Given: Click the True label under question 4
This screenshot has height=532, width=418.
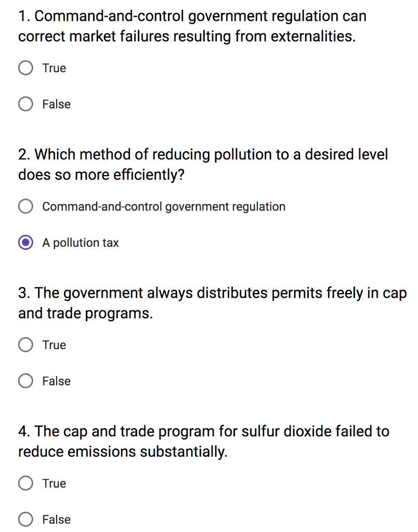Looking at the screenshot, I should [54, 483].
